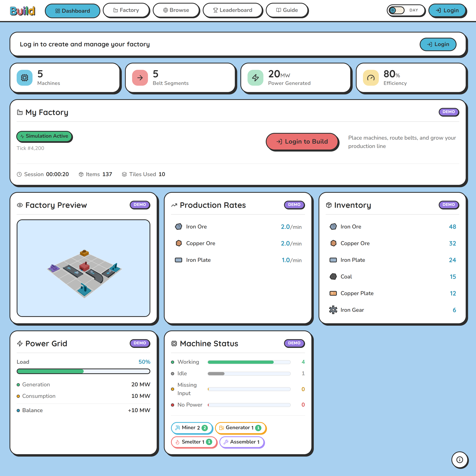Viewport: 476px width, 476px height.
Task: Click the Miner 2 machine chip
Action: coord(192,428)
